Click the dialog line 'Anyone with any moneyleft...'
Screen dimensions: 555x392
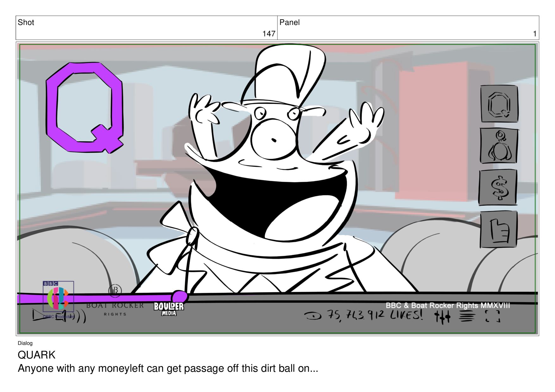click(x=168, y=369)
